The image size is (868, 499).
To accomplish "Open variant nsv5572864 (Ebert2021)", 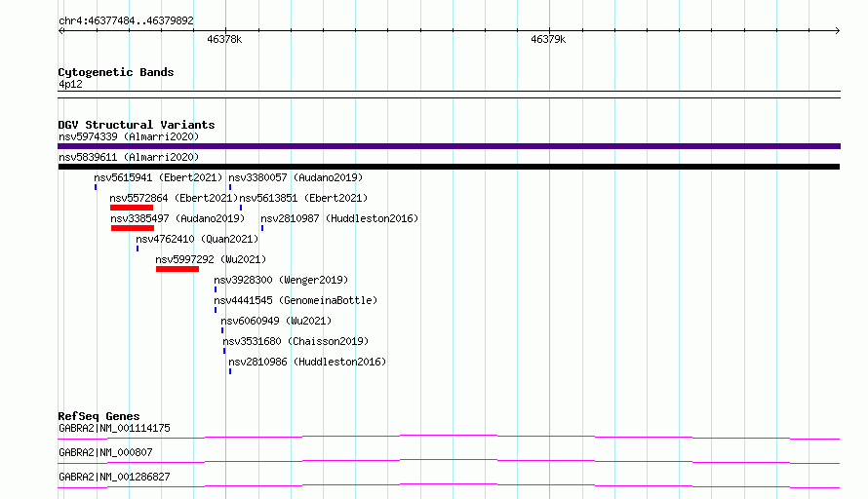I will (x=174, y=198).
